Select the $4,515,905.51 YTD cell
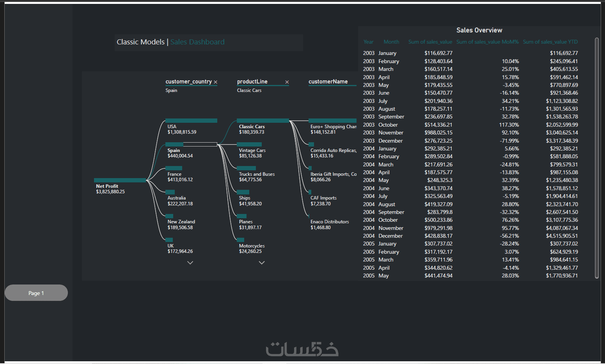 [x=562, y=236]
